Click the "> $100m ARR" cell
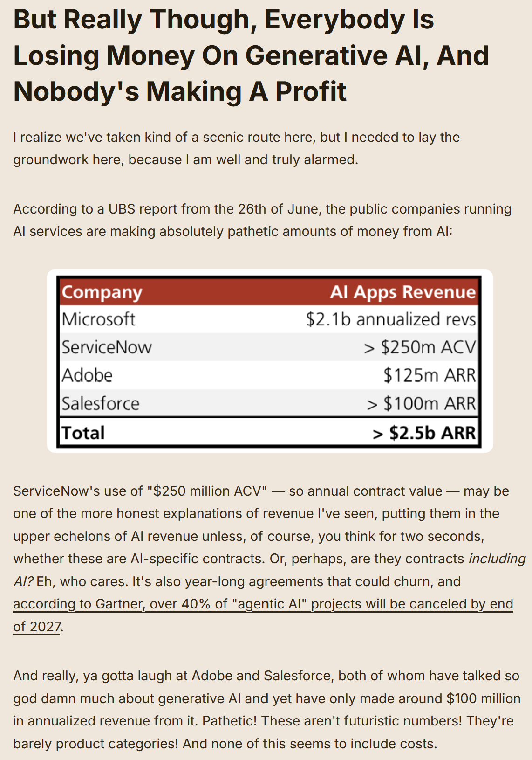 pyautogui.click(x=421, y=403)
